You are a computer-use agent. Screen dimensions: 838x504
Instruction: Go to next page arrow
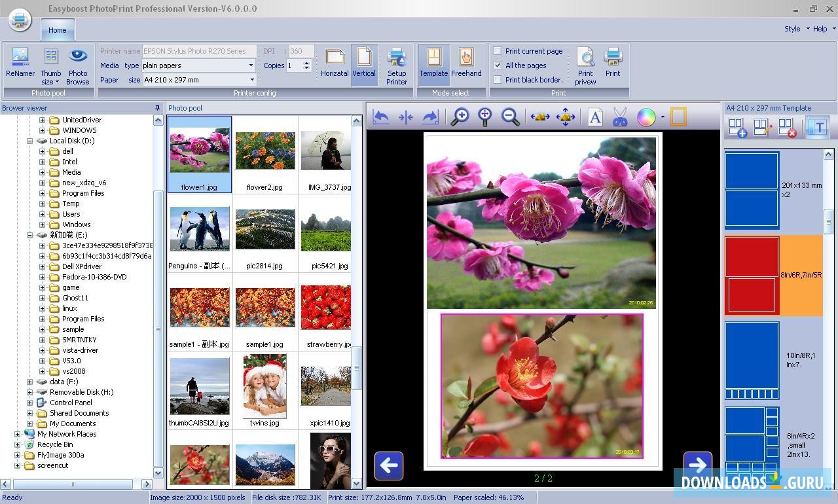coord(697,465)
